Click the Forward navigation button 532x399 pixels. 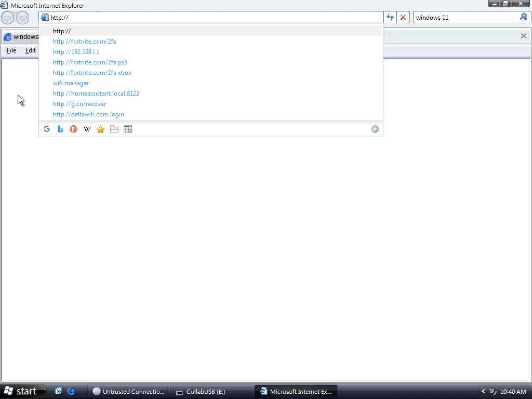[x=22, y=18]
